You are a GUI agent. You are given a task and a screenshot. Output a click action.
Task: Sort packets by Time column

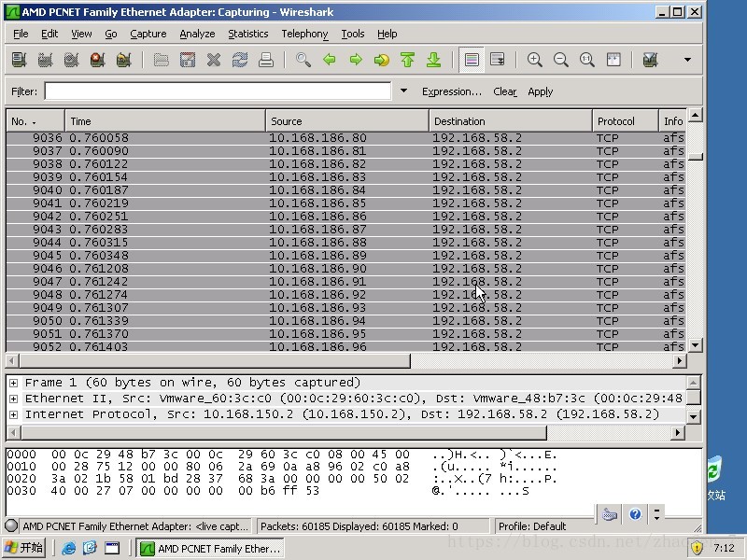165,121
